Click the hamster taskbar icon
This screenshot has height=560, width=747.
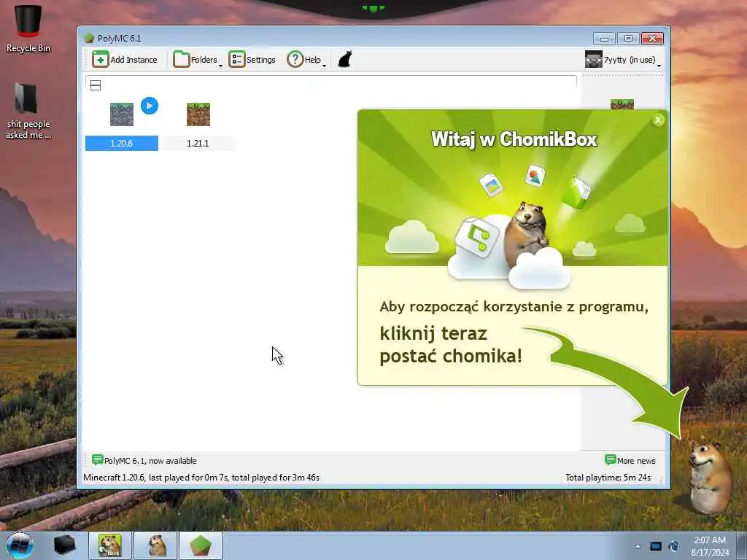[x=156, y=545]
